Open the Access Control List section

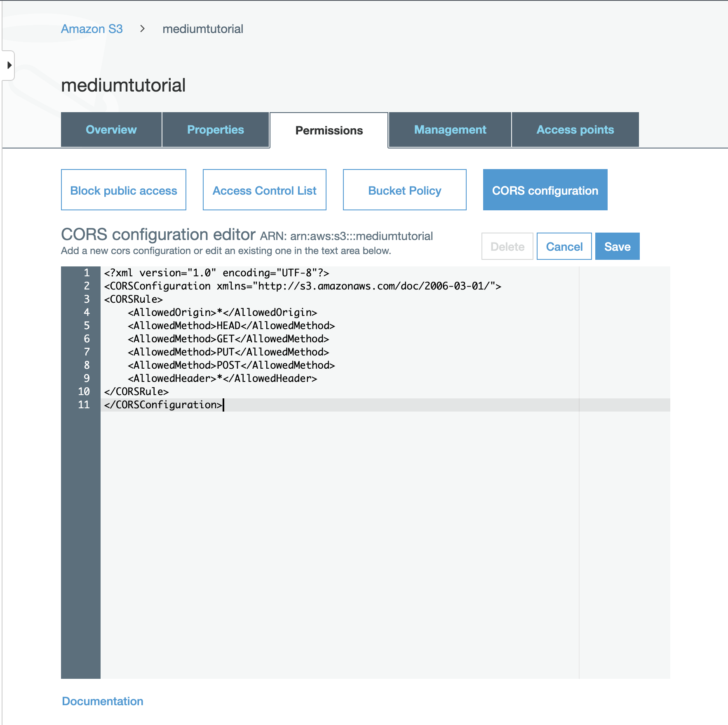click(265, 190)
